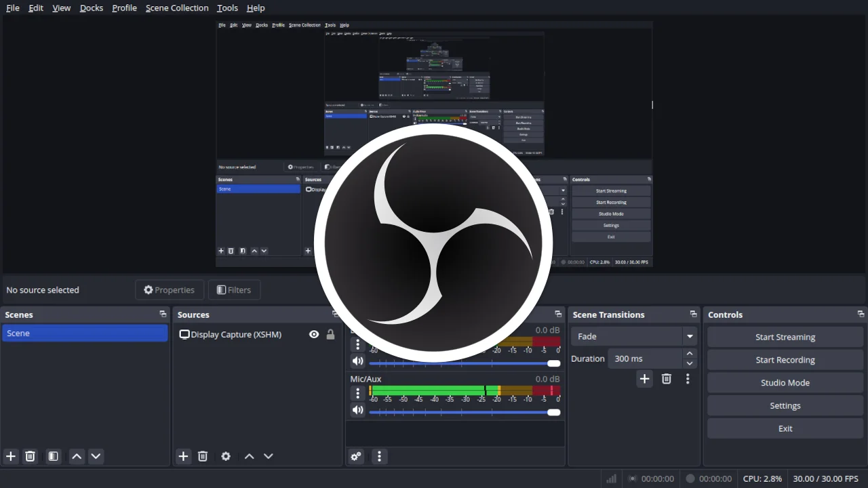The height and width of the screenshot is (488, 868).
Task: Mute the Mic/Aux audio speaker icon
Action: click(x=357, y=410)
